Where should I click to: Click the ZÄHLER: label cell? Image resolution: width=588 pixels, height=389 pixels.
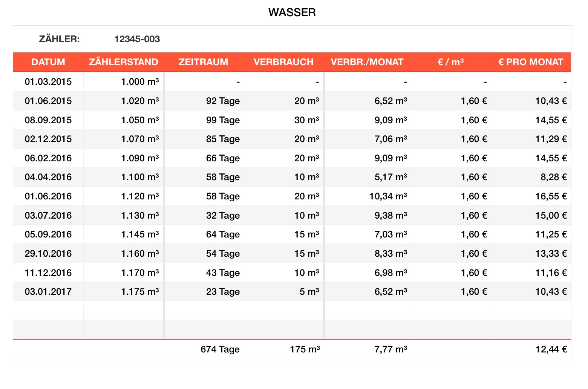point(59,39)
